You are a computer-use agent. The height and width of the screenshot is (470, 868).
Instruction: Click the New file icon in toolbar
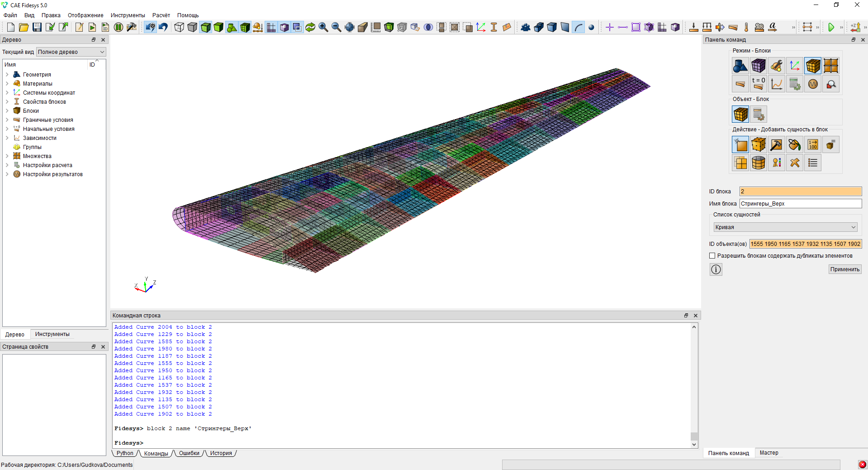click(10, 27)
